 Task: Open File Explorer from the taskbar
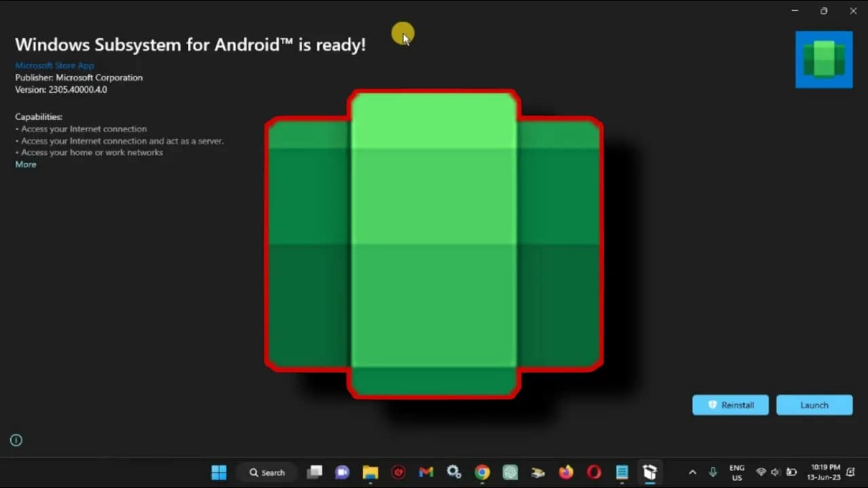370,472
